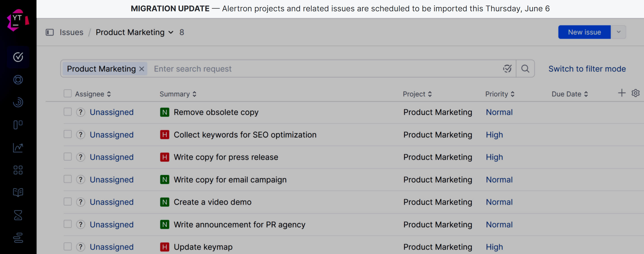Open the Helpdesk lifebuoy sidebar icon

(18, 80)
